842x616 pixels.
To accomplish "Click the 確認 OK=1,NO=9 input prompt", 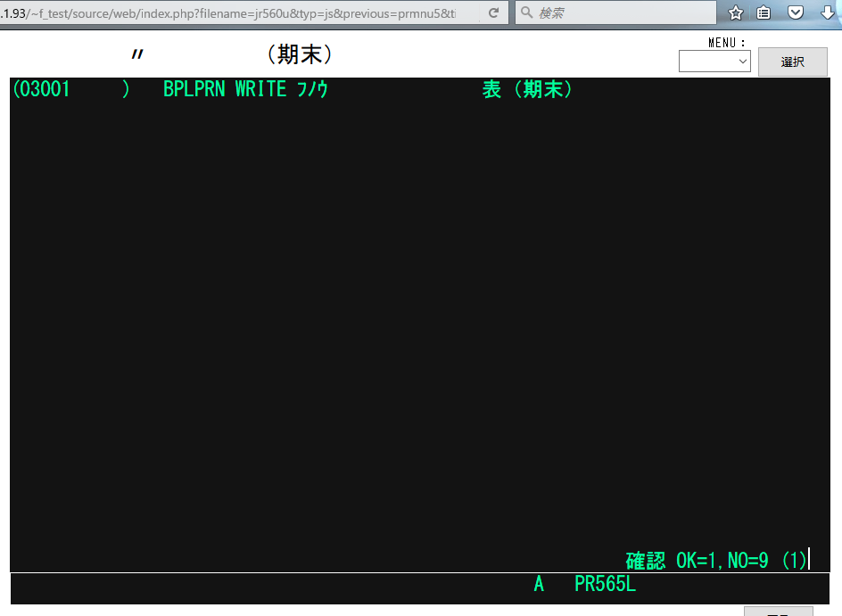I will (716, 561).
